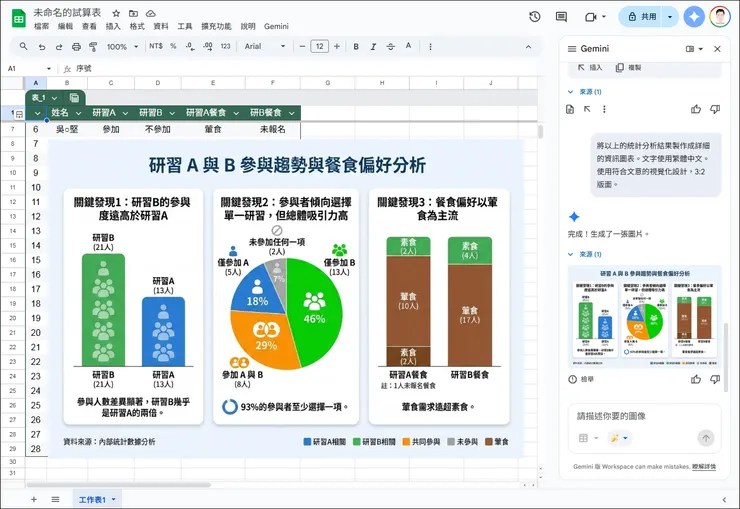This screenshot has height=509, width=740.
Task: Open the Arial font dropdown
Action: (x=265, y=46)
